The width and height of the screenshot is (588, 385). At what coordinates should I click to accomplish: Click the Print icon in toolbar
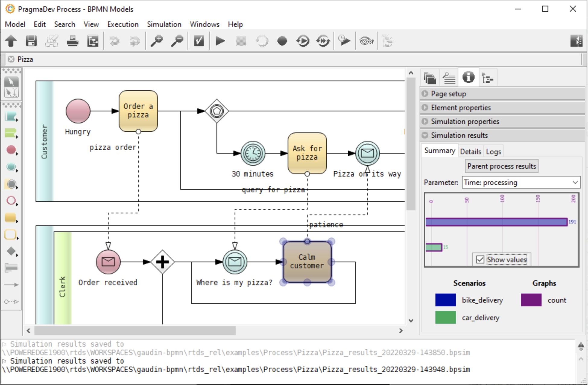pyautogui.click(x=72, y=41)
